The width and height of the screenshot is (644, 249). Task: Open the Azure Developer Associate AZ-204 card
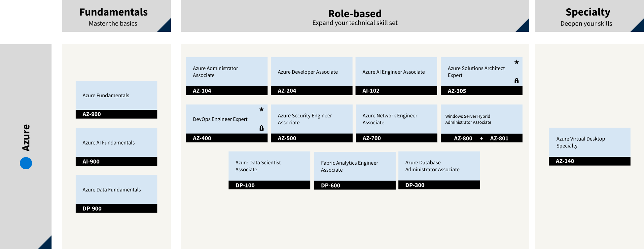(311, 76)
